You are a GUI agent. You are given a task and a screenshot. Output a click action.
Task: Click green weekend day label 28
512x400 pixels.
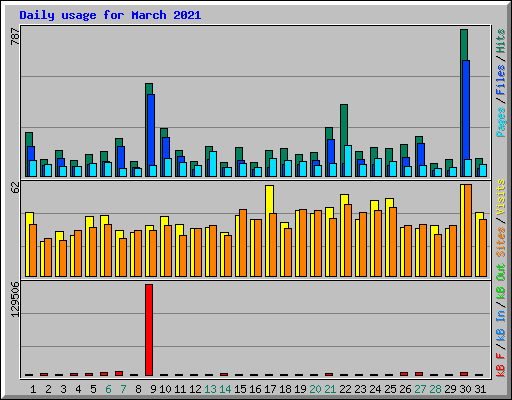(x=435, y=389)
